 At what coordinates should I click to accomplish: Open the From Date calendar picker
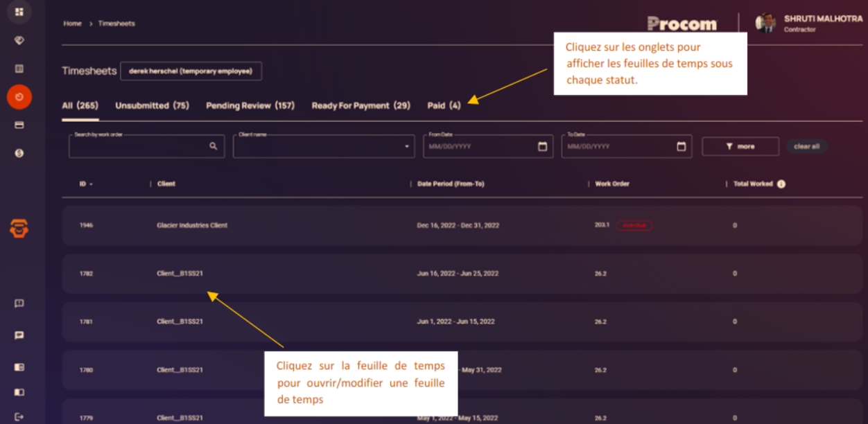pyautogui.click(x=542, y=146)
